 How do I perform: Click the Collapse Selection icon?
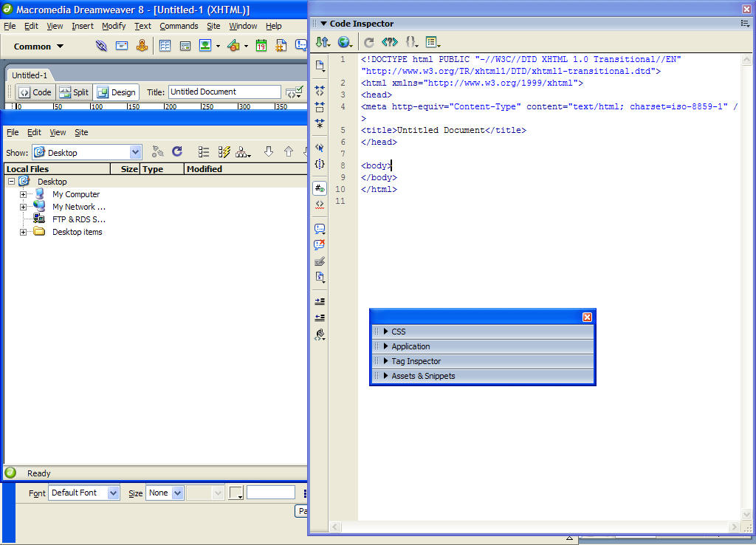click(x=320, y=107)
